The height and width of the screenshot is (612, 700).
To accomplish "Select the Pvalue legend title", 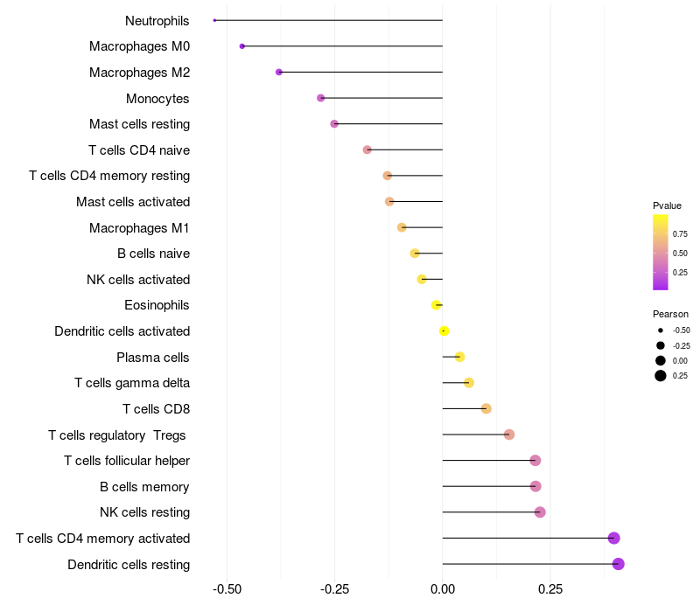I will (667, 205).
